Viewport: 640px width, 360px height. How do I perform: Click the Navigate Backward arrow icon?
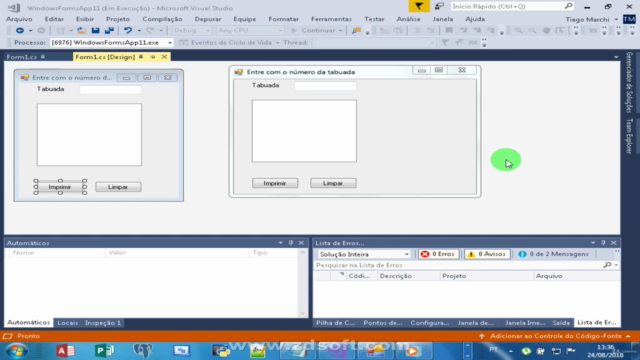(19, 31)
